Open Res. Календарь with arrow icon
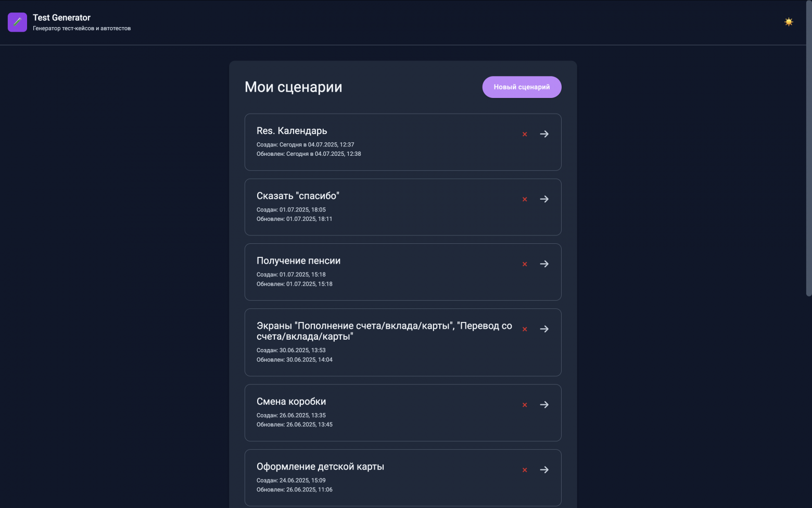Image resolution: width=812 pixels, height=508 pixels. point(544,134)
